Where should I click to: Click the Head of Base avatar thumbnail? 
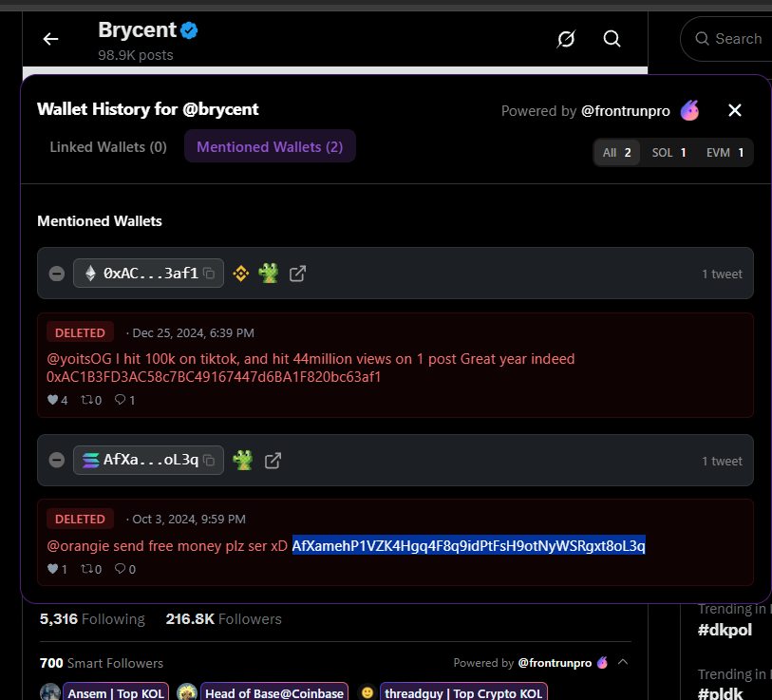coord(187,691)
